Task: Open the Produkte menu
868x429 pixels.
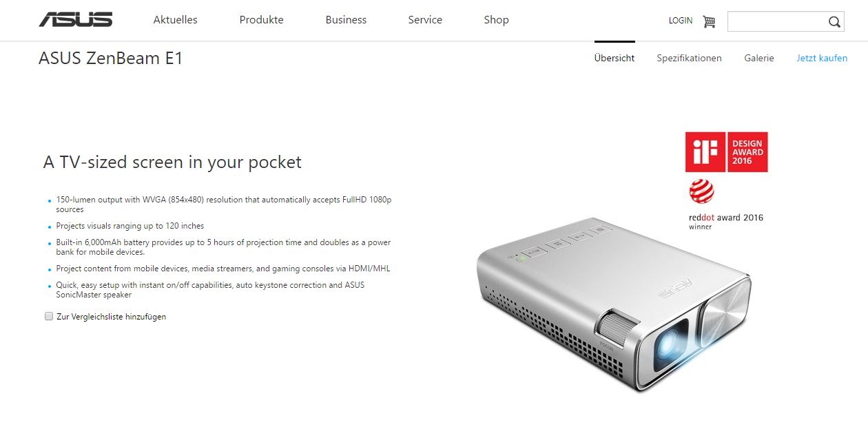Action: pyautogui.click(x=261, y=20)
